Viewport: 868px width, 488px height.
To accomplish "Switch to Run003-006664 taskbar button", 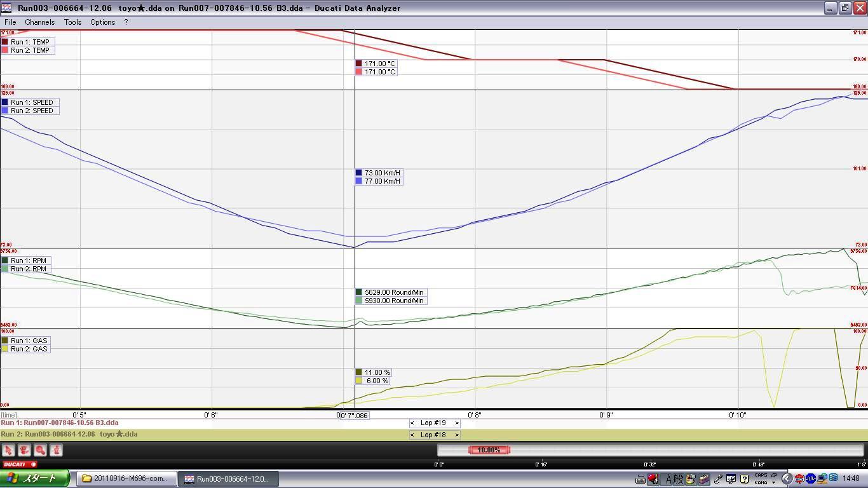I will pos(227,479).
